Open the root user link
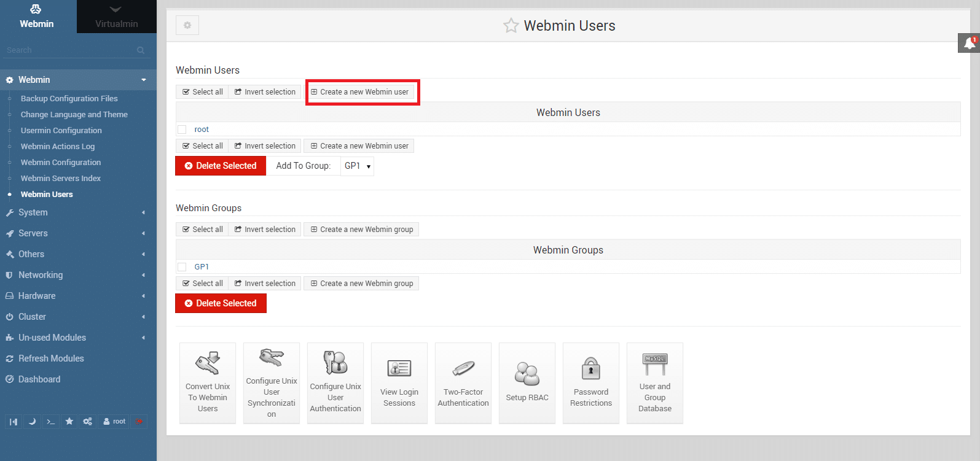Screen dimensions: 980x461 (202, 130)
